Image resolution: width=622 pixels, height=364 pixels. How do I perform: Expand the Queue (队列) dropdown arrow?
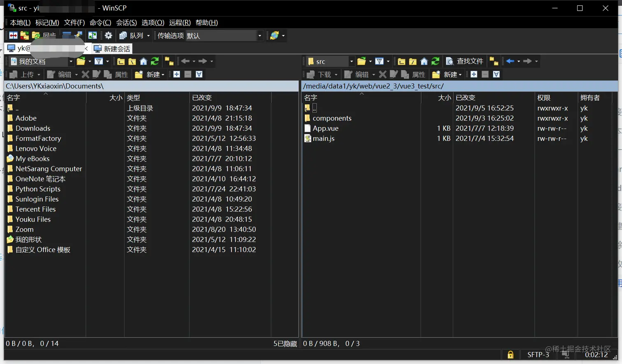coord(149,36)
